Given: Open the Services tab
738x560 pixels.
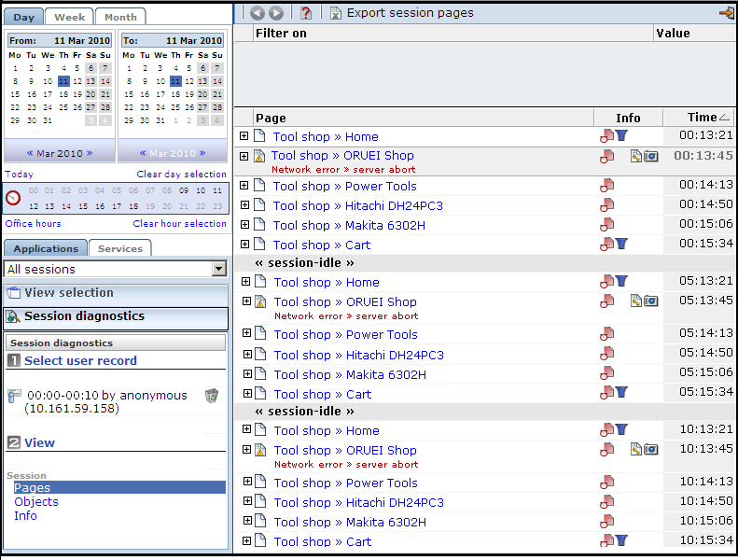Looking at the screenshot, I should pos(120,248).
